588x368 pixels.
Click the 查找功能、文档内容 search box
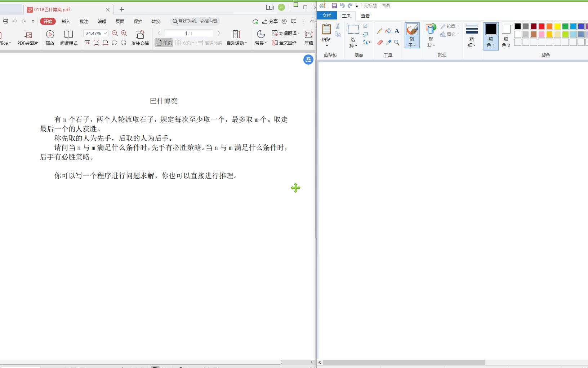tap(195, 21)
